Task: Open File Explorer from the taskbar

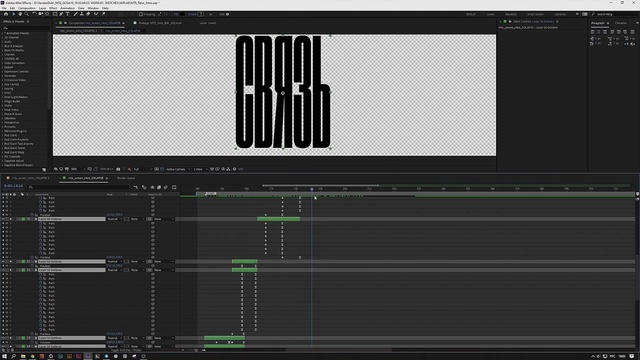Action: (23, 356)
